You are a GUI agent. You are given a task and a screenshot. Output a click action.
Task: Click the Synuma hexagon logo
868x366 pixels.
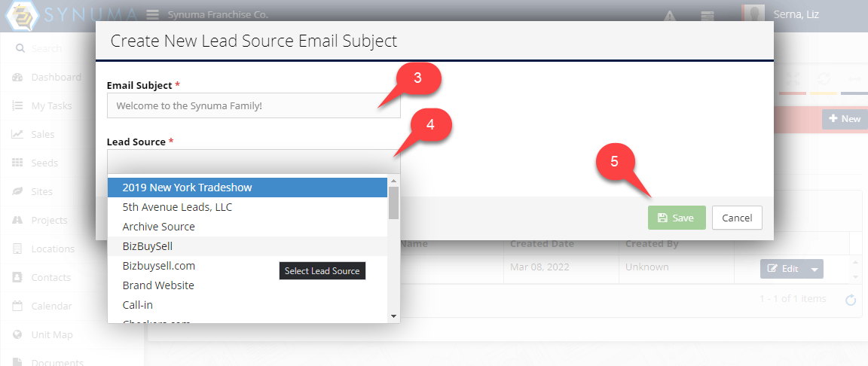point(20,16)
